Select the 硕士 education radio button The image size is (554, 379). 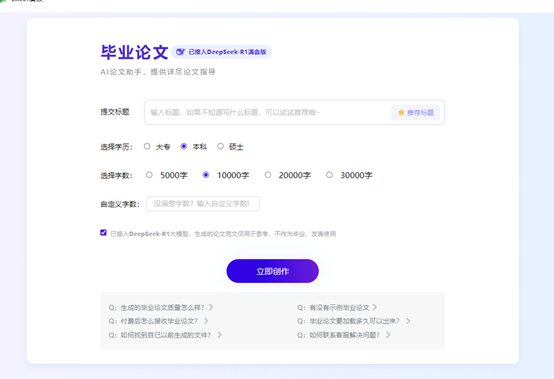[220, 146]
